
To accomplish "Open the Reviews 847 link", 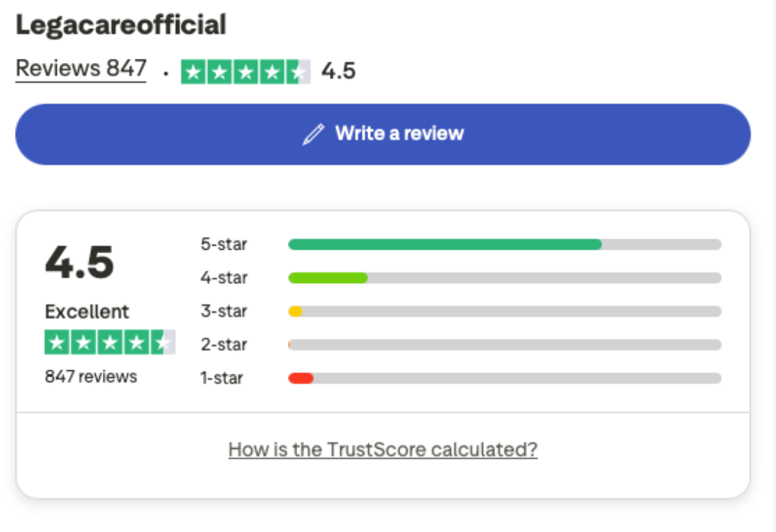I will (x=81, y=69).
